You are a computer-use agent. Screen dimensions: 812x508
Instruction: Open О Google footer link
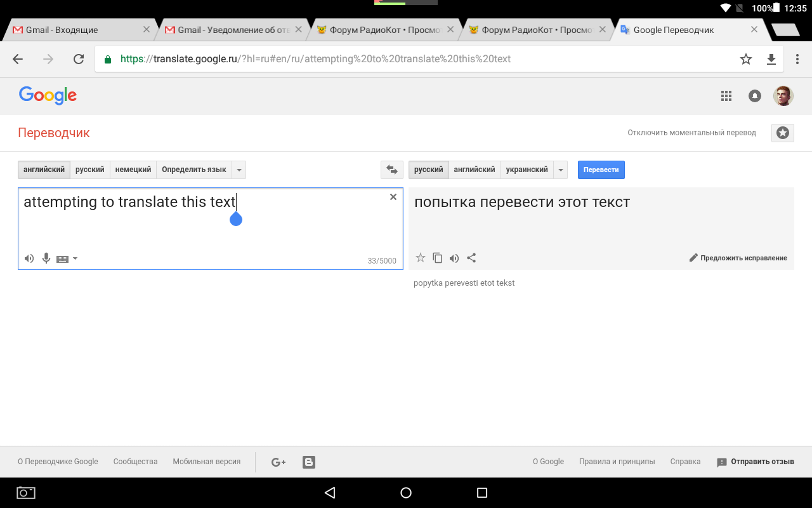pos(548,462)
